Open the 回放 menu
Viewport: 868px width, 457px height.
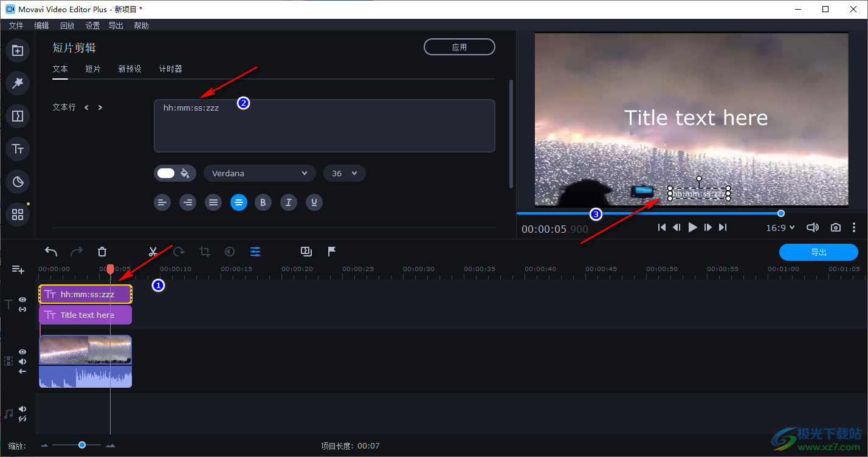(67, 26)
